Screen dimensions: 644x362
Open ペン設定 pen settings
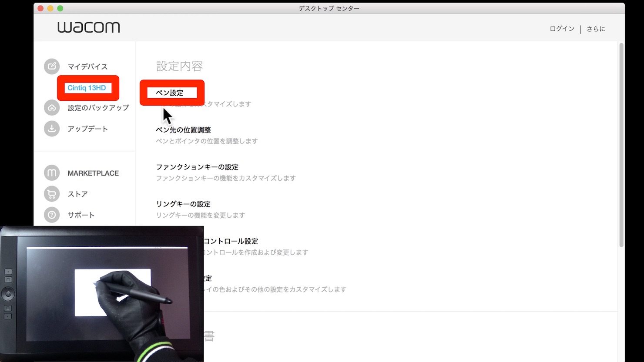[170, 93]
